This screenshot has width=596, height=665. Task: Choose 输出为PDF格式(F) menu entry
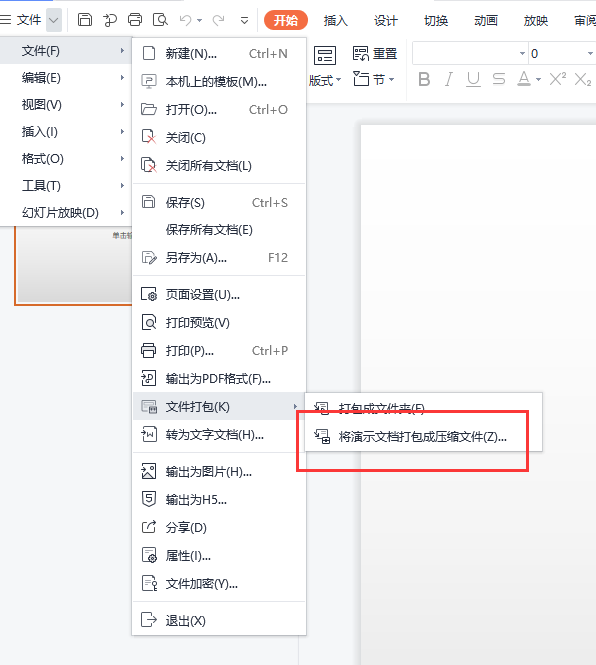coord(219,379)
